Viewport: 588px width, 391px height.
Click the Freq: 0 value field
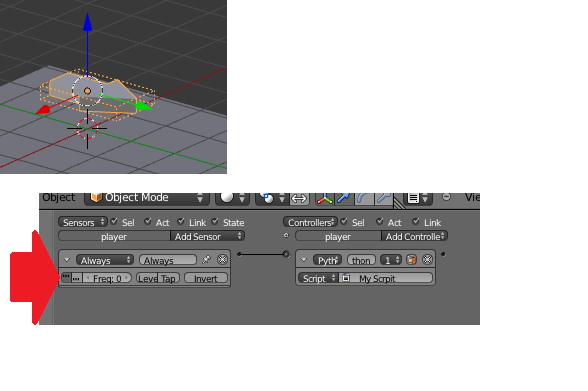(107, 278)
